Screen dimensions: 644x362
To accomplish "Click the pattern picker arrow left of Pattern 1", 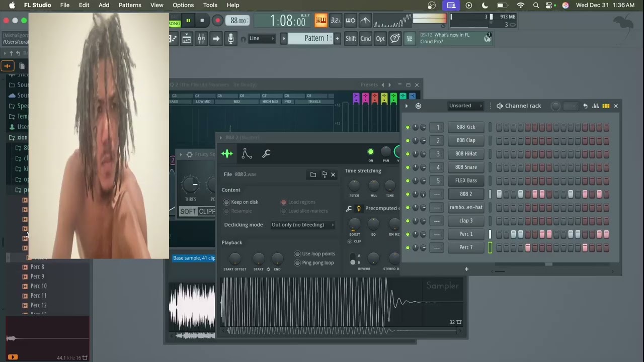I will click(284, 39).
